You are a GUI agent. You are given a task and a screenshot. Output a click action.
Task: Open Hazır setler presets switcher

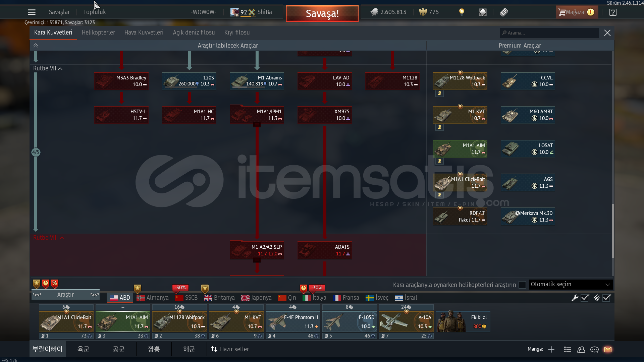click(x=230, y=349)
